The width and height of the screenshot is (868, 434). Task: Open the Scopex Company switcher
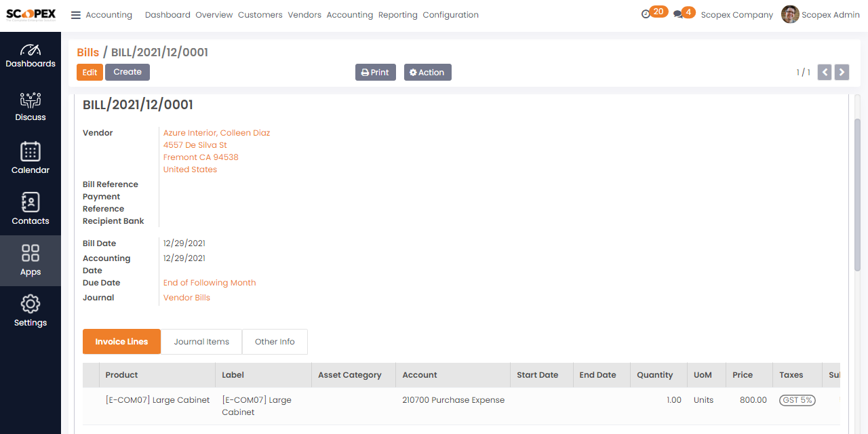click(737, 15)
